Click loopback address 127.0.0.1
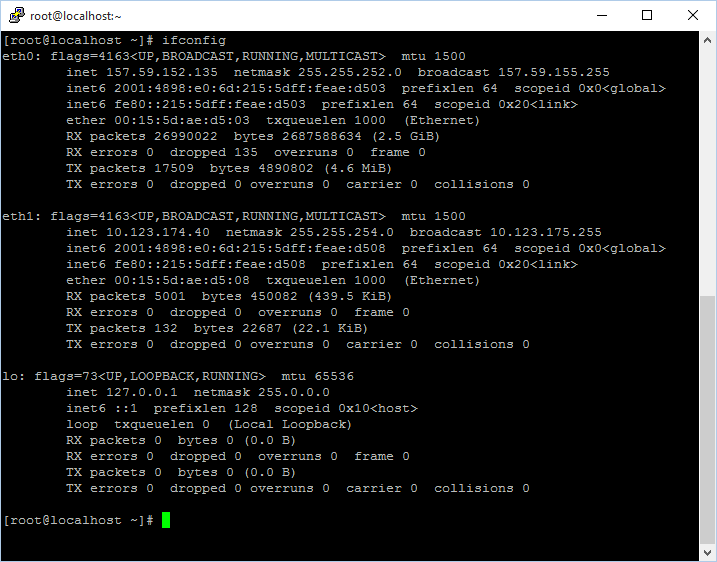Screen dimensions: 717x562 [142, 392]
